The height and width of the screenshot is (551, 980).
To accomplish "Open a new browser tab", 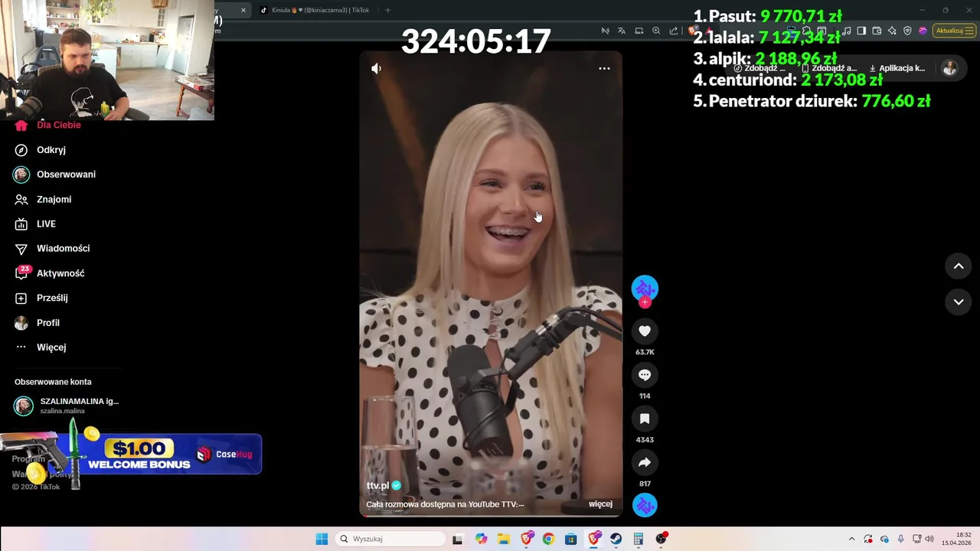I will (387, 10).
